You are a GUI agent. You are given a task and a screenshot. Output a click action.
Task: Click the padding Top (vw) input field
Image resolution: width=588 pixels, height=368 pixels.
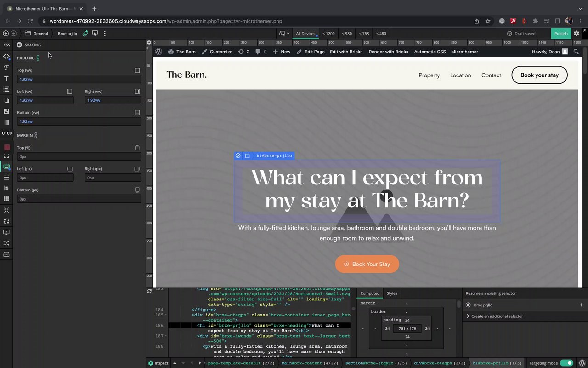click(79, 79)
